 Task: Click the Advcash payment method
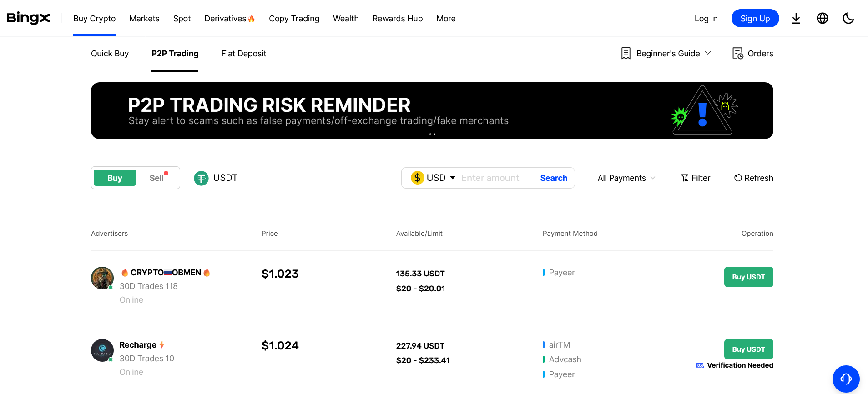click(x=565, y=359)
